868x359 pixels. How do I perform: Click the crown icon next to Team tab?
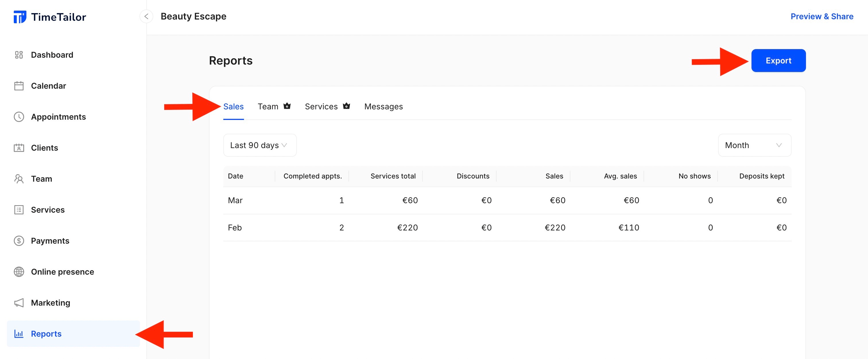pos(287,106)
